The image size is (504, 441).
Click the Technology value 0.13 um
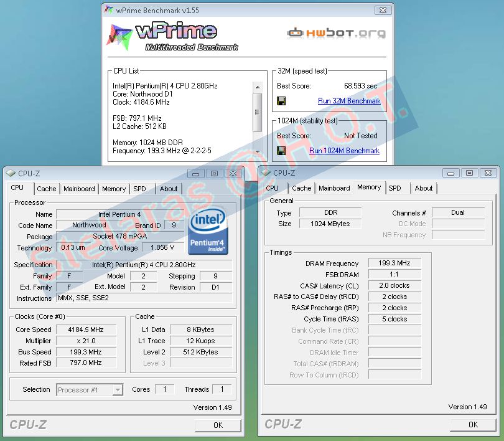pos(73,248)
